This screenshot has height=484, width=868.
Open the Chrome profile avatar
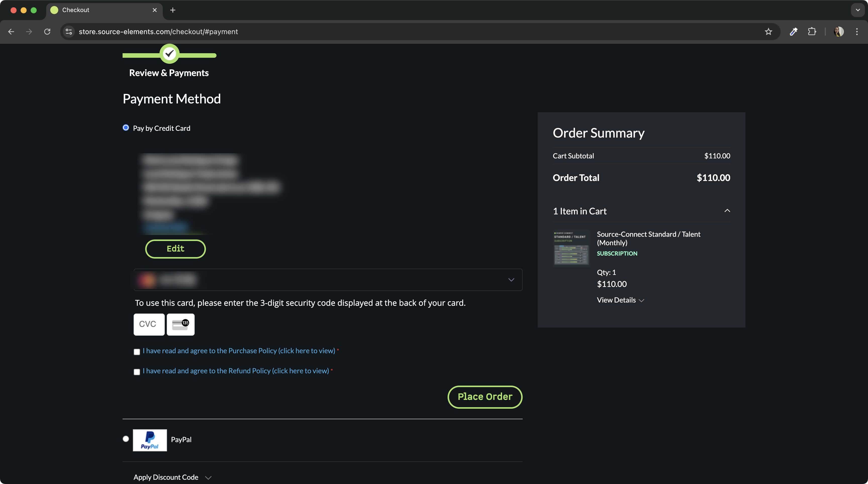point(839,32)
